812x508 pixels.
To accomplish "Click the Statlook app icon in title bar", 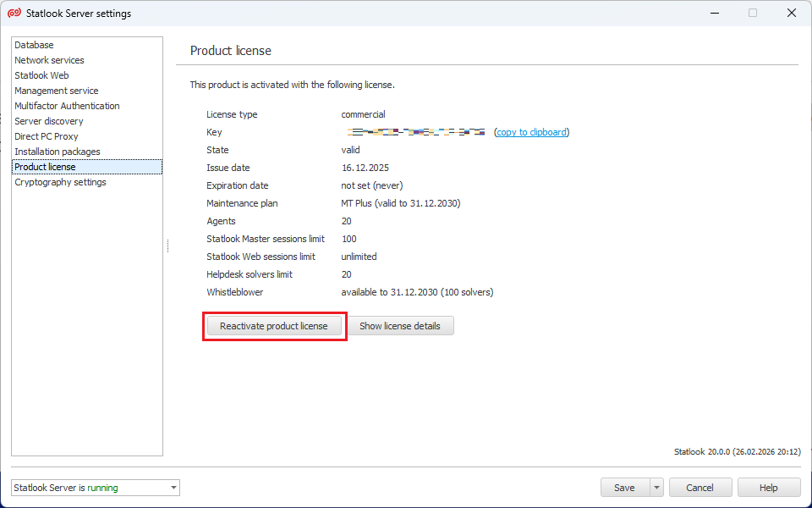I will 14,14.
